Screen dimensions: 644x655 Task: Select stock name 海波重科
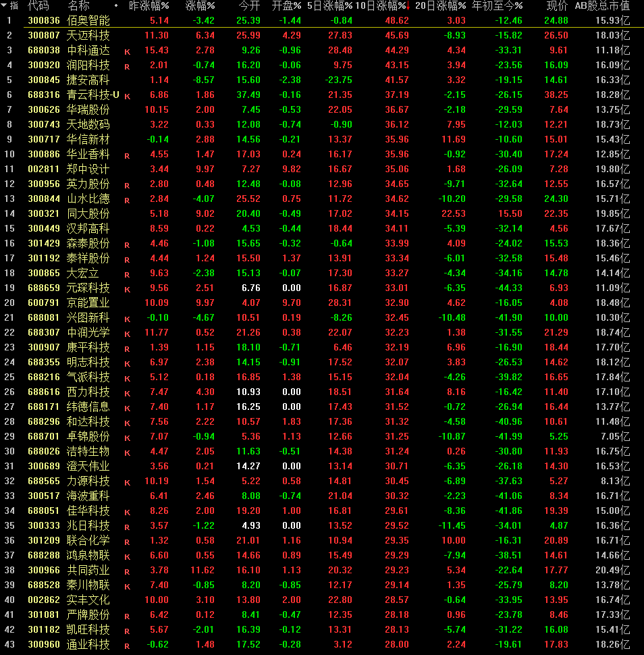tap(88, 496)
